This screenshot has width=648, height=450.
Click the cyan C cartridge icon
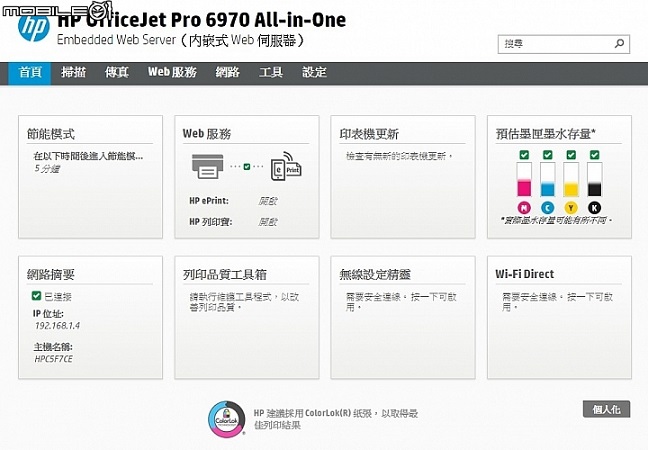pos(548,207)
